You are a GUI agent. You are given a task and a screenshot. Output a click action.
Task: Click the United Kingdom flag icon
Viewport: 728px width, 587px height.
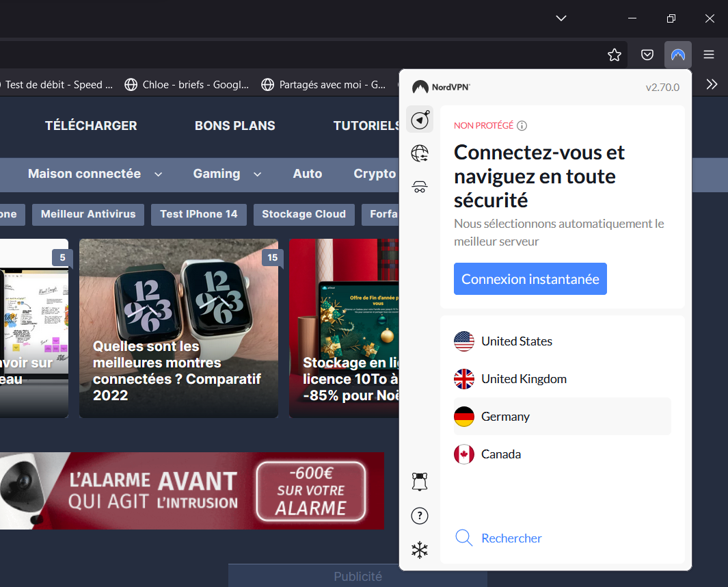click(464, 379)
